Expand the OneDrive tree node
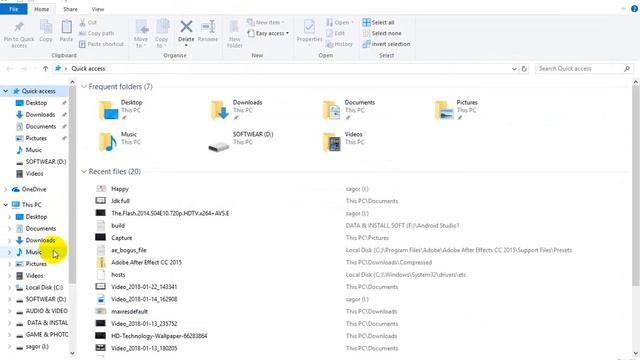This screenshot has height=360, width=640. (x=6, y=189)
